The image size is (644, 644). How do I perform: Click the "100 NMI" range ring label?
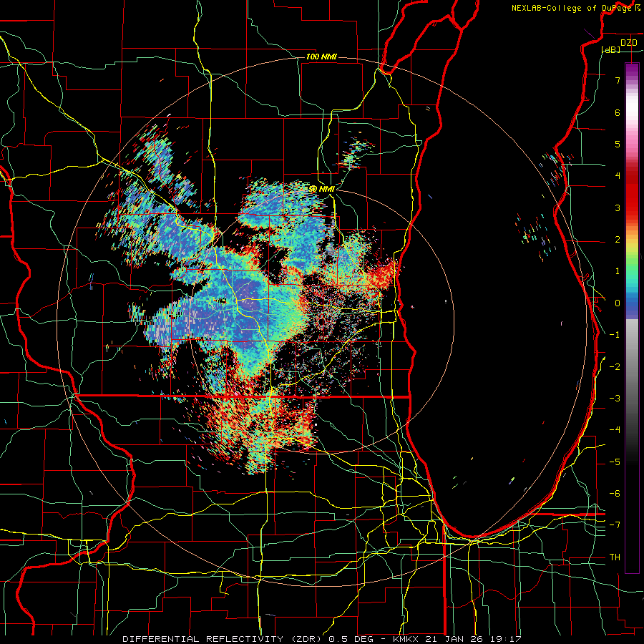pyautogui.click(x=321, y=57)
